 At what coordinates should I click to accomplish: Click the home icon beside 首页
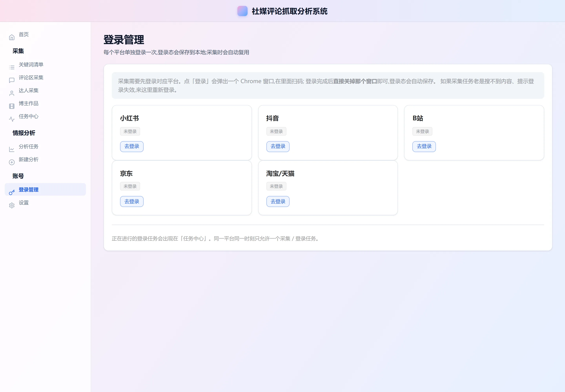[12, 37]
